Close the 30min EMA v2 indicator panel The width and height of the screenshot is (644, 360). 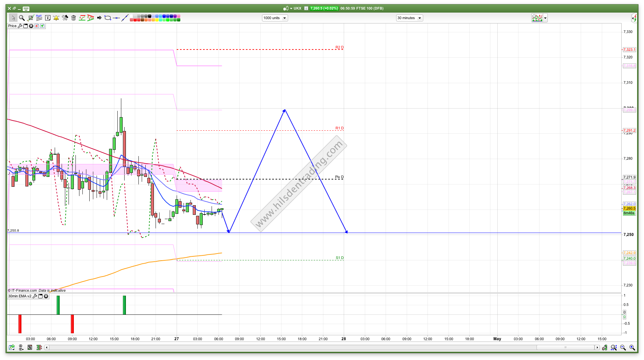click(46, 296)
